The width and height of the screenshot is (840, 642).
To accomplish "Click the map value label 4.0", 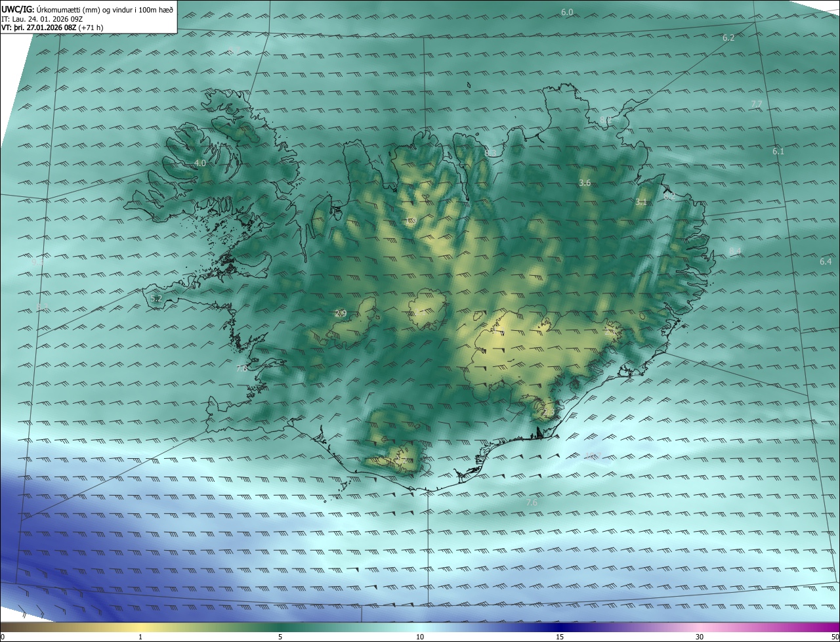I will coord(200,163).
